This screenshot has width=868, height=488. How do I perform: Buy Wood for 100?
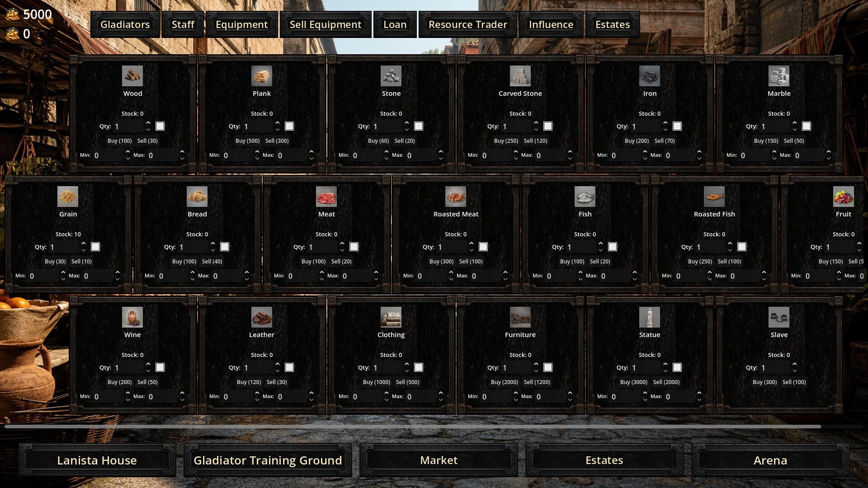119,141
